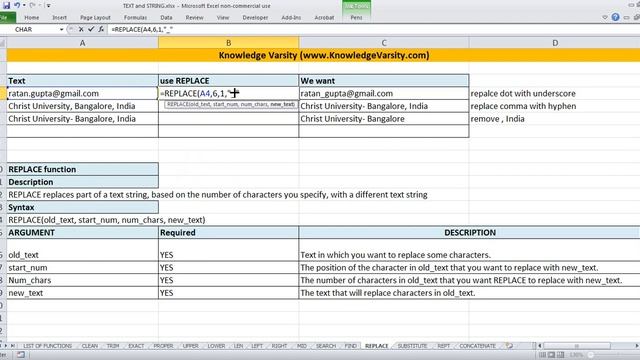
Task: Go to the CLEAN sheet tab
Action: 90,346
